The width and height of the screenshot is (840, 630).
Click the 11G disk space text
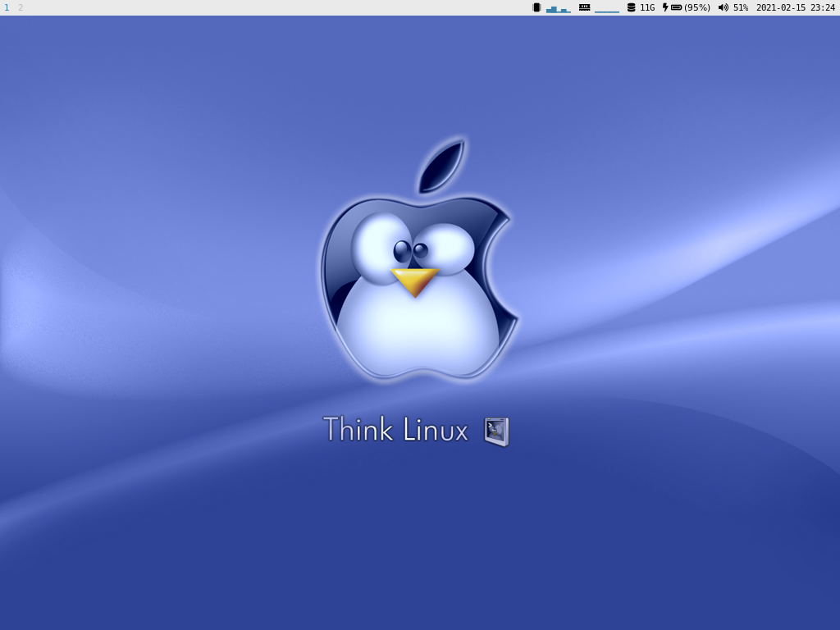[647, 7]
